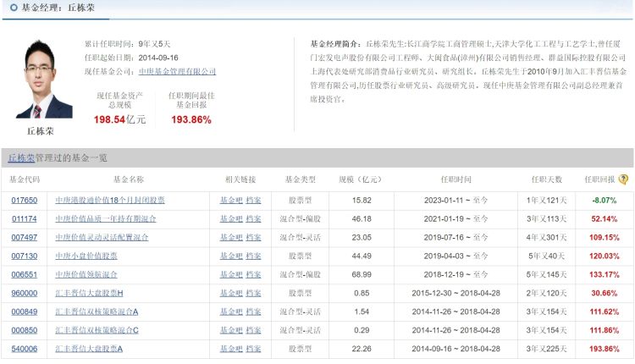This screenshot has width=635, height=364.
Task: Click the 2014-09-16 start date value
Action: (x=158, y=58)
